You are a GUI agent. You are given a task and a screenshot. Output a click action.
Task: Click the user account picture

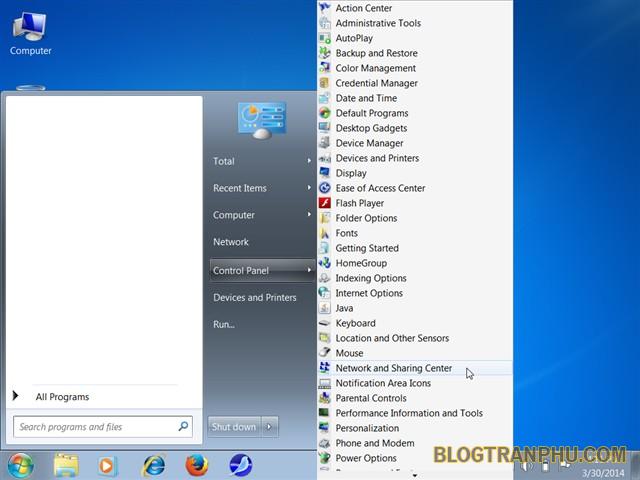coord(262,120)
